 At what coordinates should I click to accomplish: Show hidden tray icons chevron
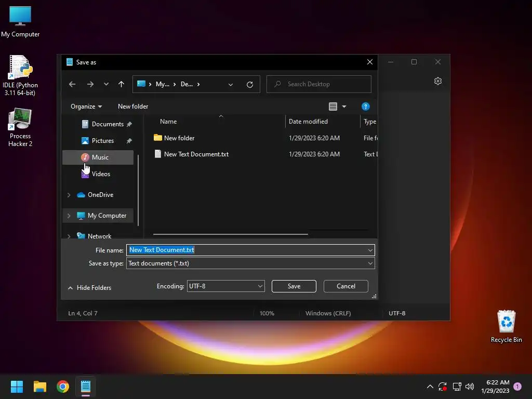click(430, 387)
